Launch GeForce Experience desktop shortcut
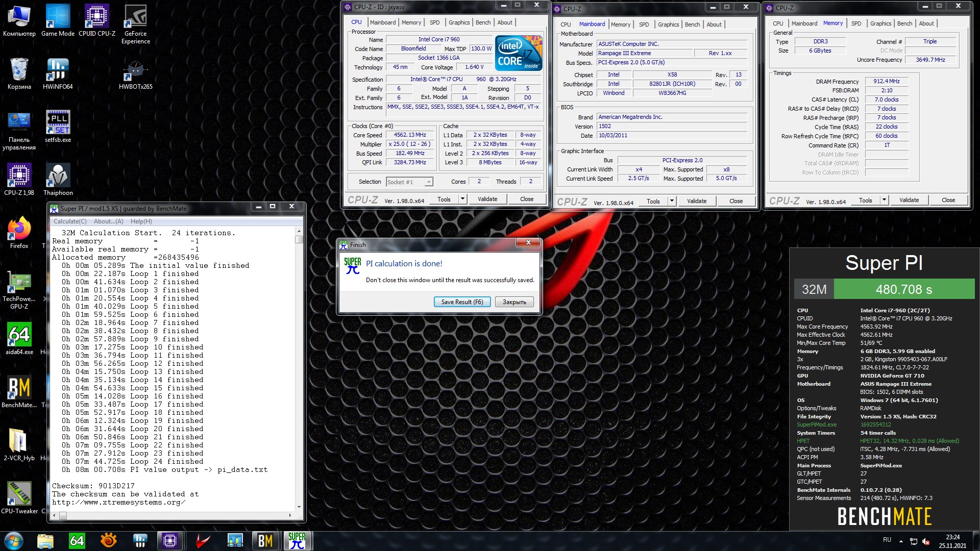 coord(136,24)
